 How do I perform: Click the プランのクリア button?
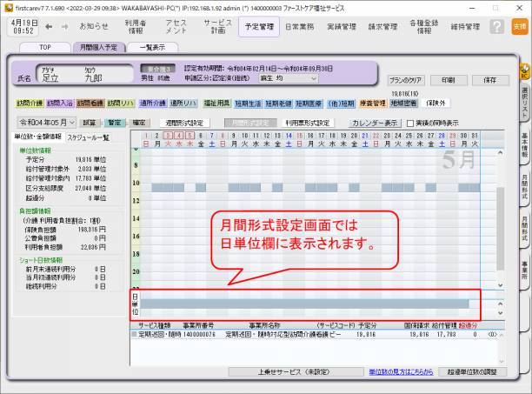pyautogui.click(x=406, y=79)
